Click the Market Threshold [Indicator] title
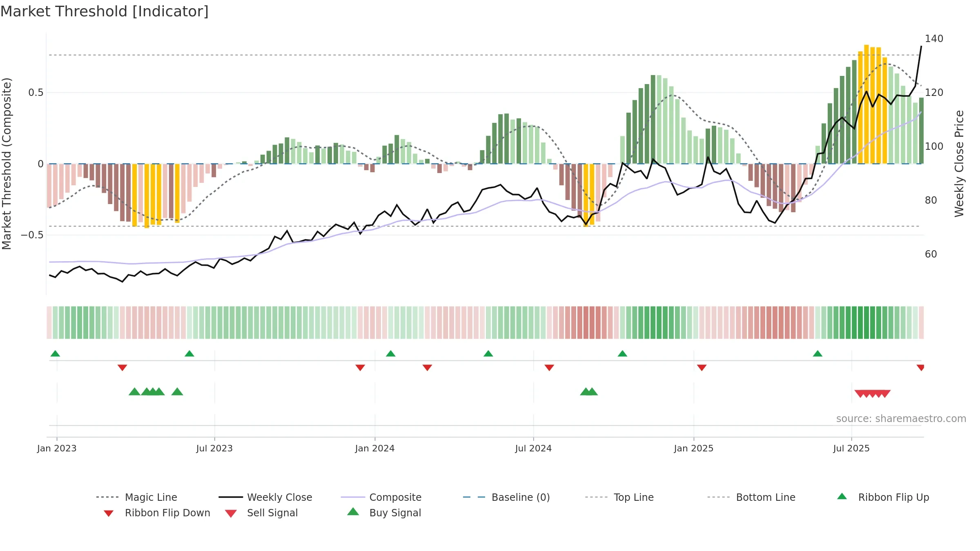This screenshot has width=980, height=551. (x=105, y=11)
